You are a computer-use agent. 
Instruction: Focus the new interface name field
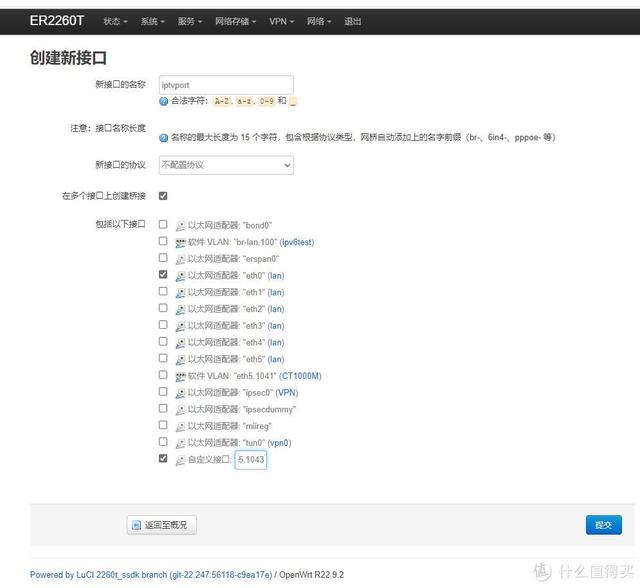pos(226,85)
